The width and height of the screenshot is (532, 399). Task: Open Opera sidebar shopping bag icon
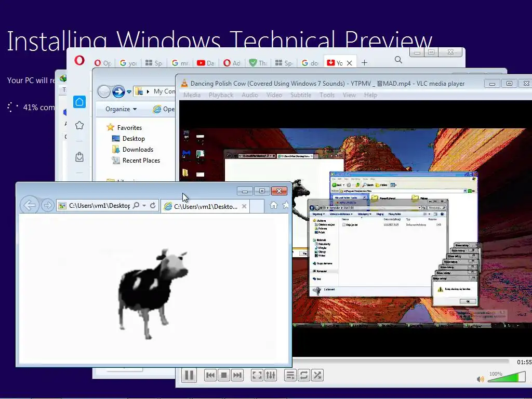[79, 157]
